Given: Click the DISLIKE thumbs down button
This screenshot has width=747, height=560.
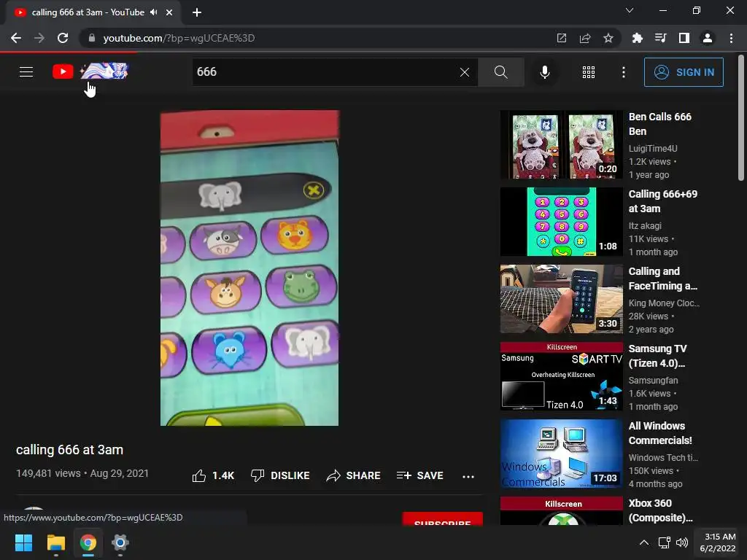Looking at the screenshot, I should (280, 475).
